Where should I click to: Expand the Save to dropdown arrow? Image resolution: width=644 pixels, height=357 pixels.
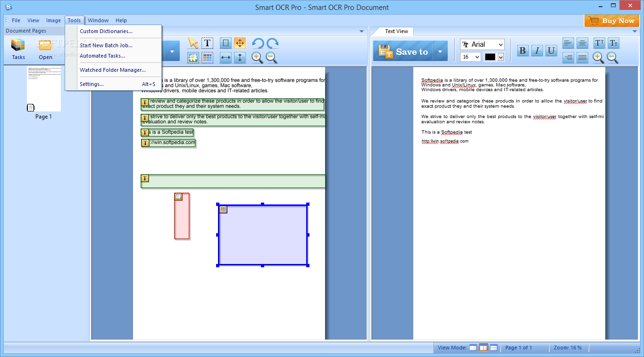click(441, 51)
